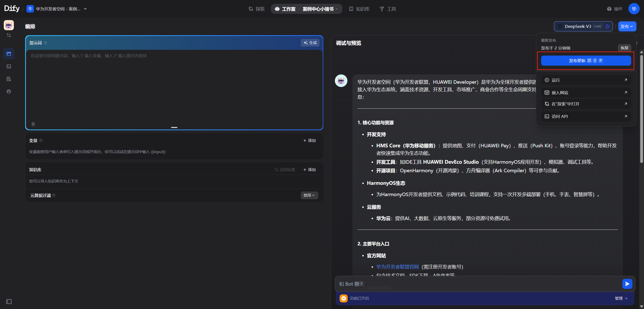Click the scrollbar down arrow
This screenshot has width=644, height=309.
point(641,306)
